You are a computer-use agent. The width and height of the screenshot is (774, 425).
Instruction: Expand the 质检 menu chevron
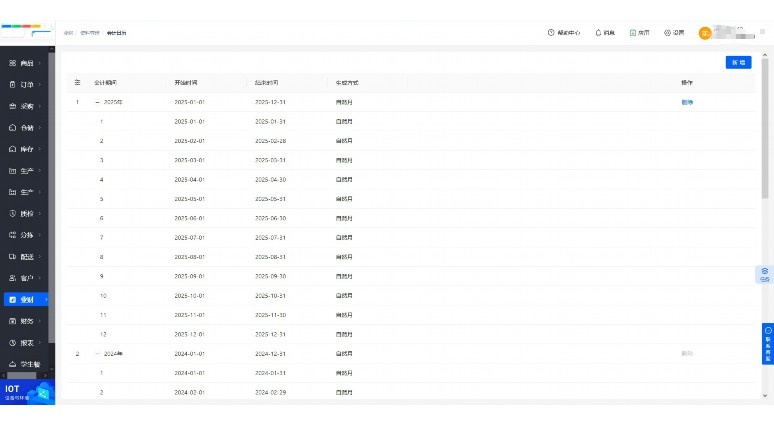[x=39, y=214]
